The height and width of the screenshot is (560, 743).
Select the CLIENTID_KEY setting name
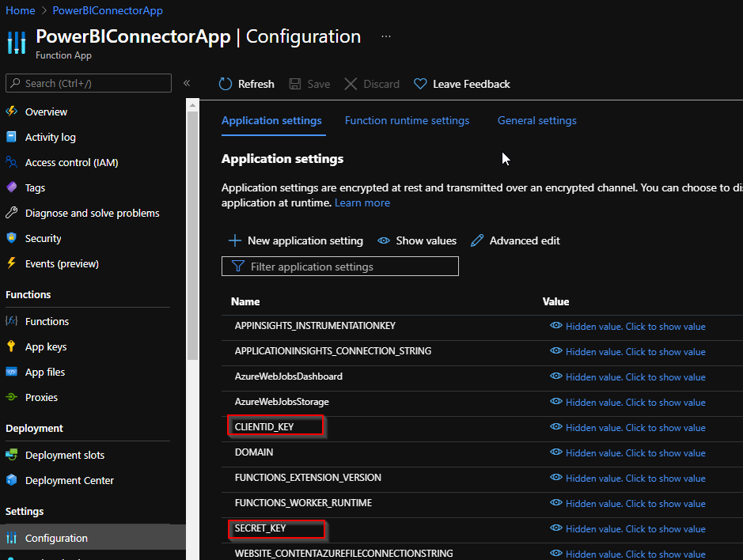(x=264, y=427)
